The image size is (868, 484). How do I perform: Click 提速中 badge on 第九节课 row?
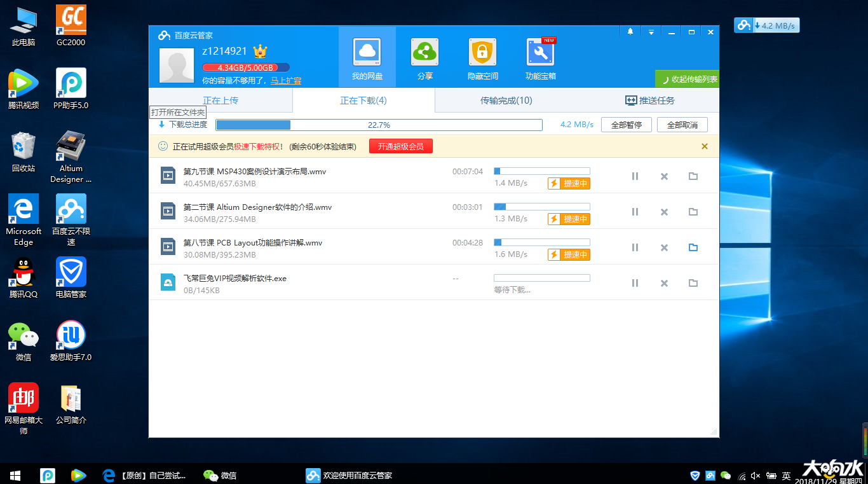[x=569, y=183]
